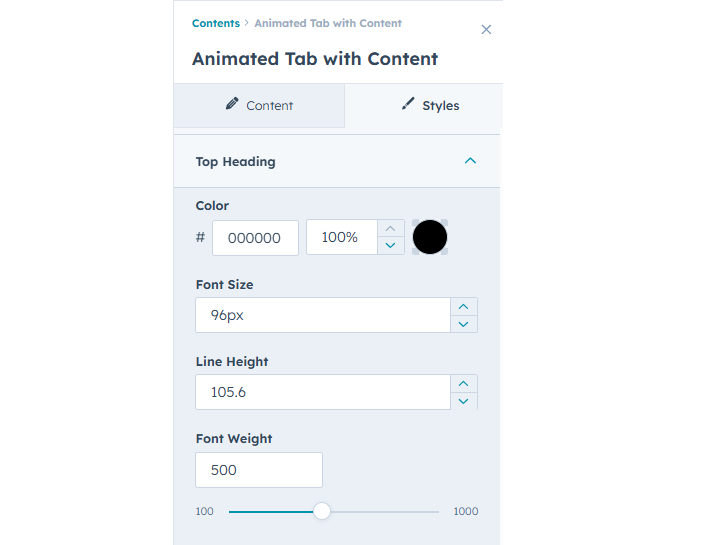Click the brush icon on Styles tab
This screenshot has width=726, height=545.
click(408, 104)
